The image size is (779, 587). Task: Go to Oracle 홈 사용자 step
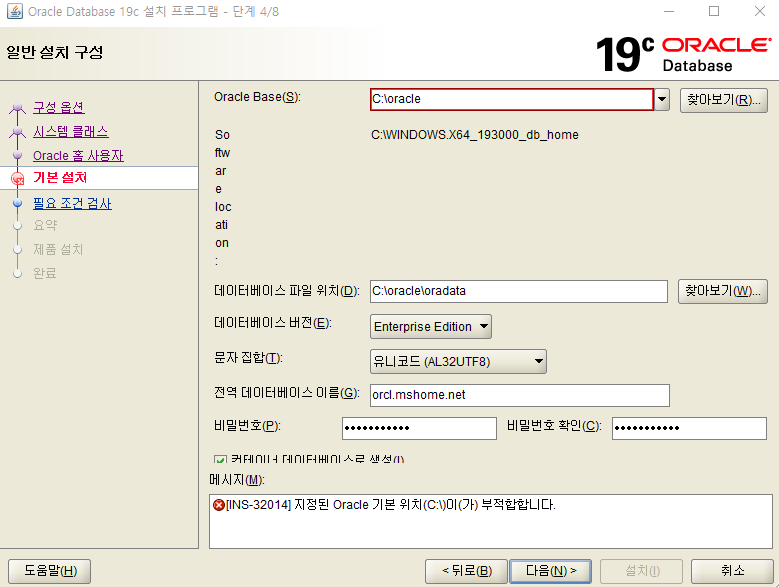(78, 155)
